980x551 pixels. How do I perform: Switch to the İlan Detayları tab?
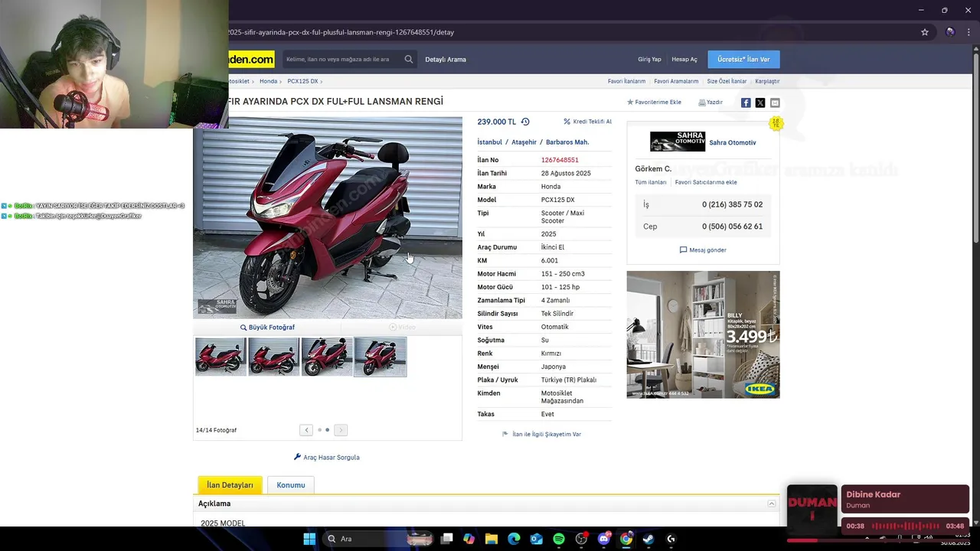230,484
